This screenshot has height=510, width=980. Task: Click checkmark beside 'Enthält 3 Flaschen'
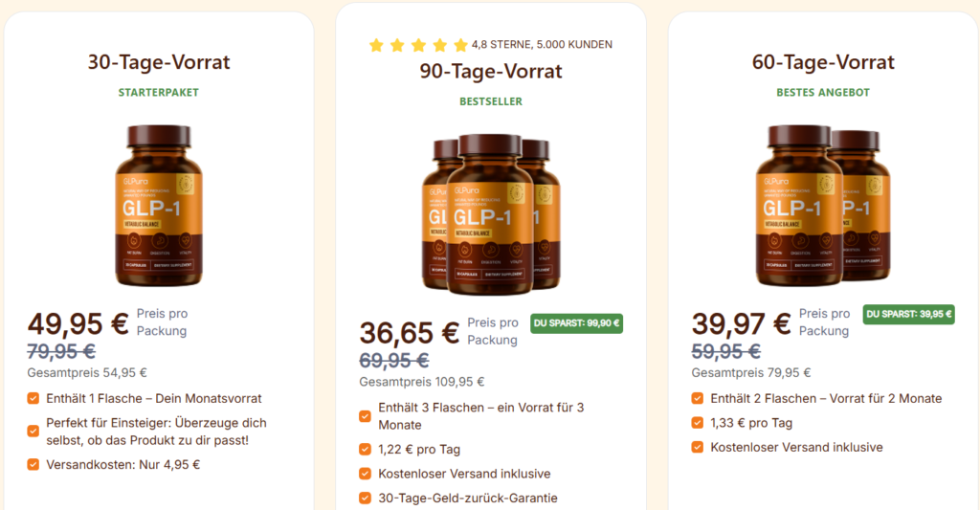click(366, 416)
